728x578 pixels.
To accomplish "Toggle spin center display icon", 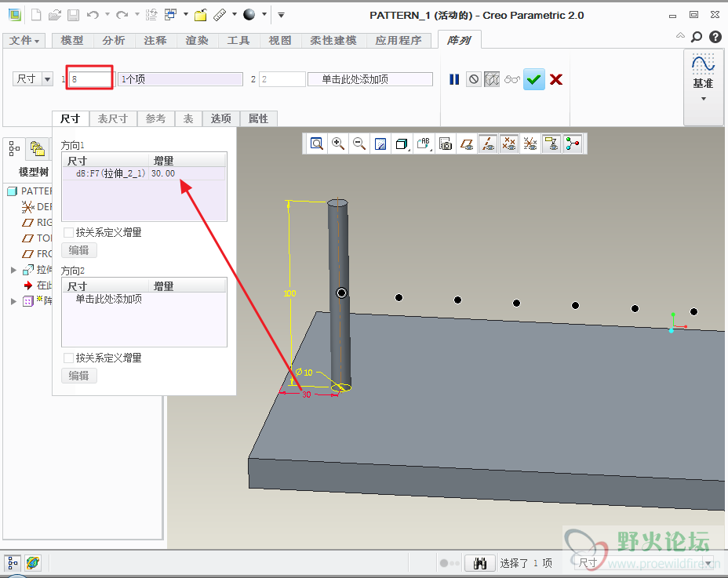I will tap(573, 144).
